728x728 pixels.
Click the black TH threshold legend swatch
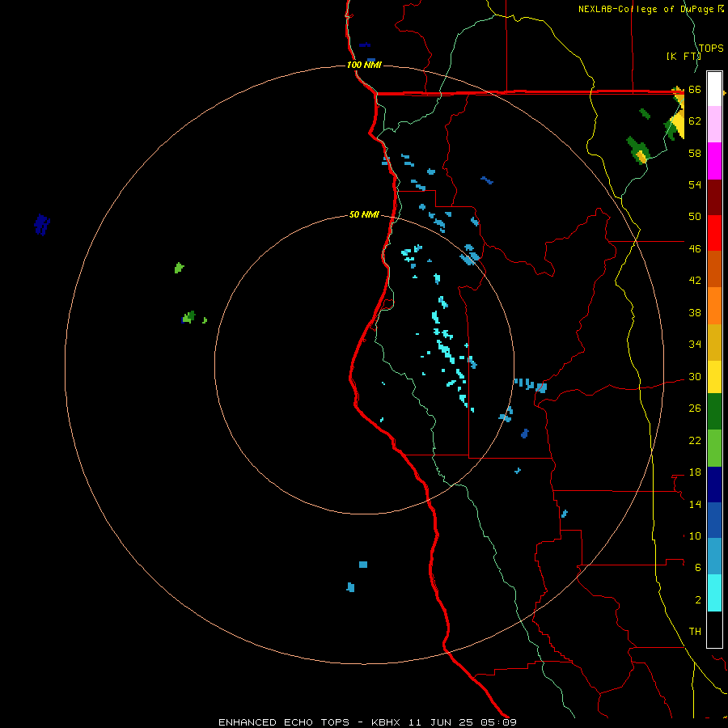tap(714, 629)
